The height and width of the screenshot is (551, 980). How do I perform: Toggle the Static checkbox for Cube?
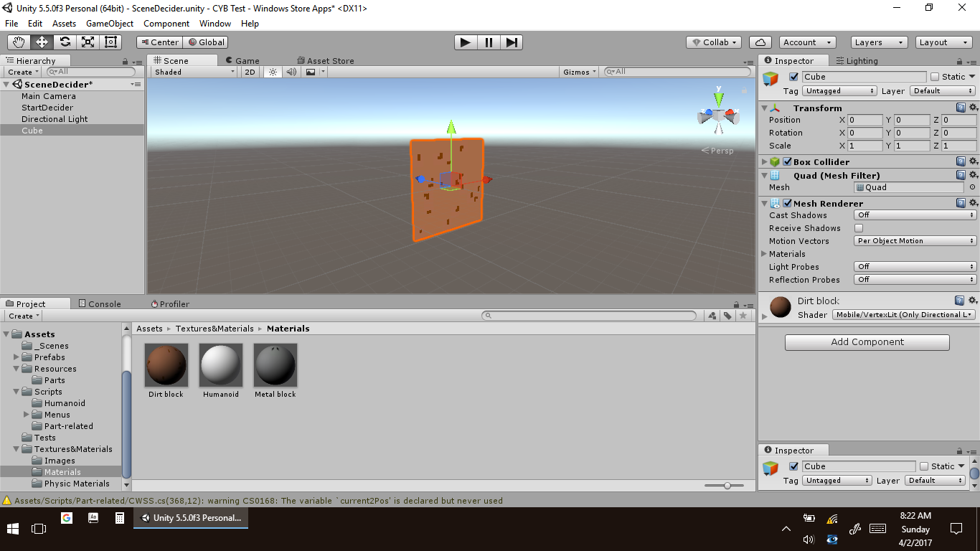[x=935, y=77]
